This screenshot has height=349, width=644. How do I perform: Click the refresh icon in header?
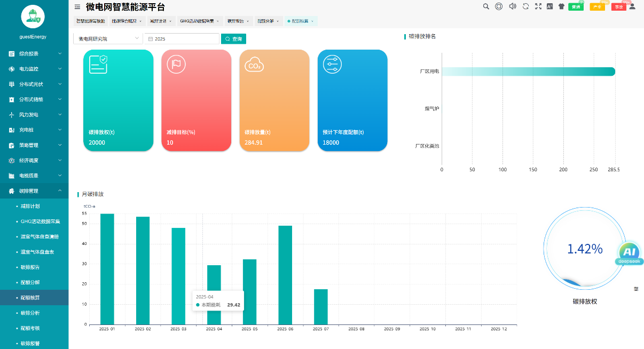[x=525, y=6]
